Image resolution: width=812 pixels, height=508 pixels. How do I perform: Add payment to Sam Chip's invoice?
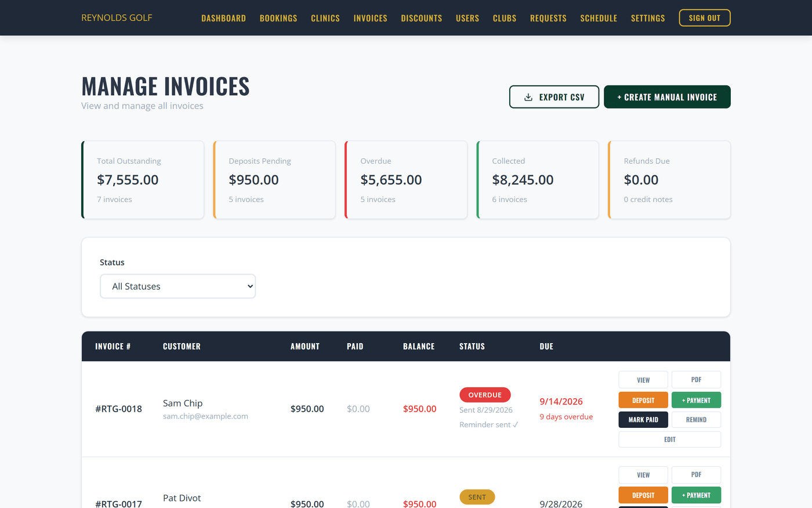click(x=696, y=400)
